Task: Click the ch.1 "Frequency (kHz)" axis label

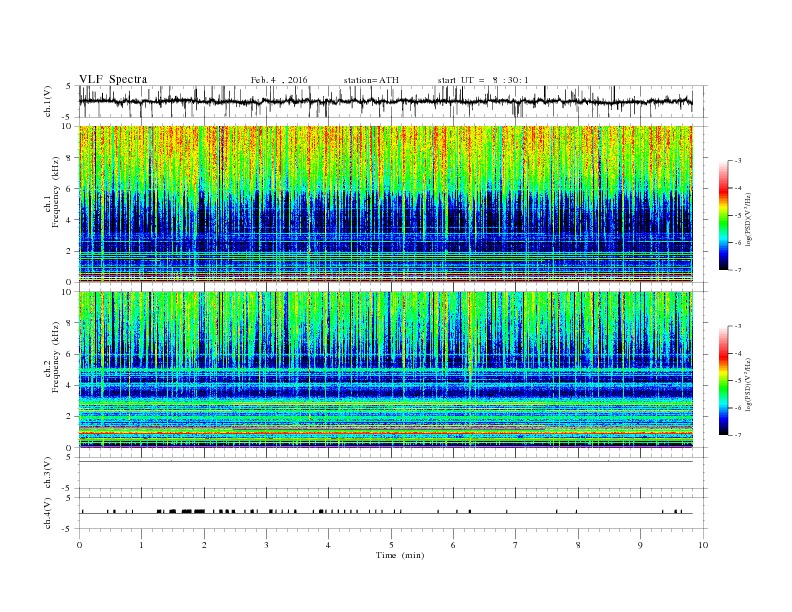Action: tap(56, 192)
